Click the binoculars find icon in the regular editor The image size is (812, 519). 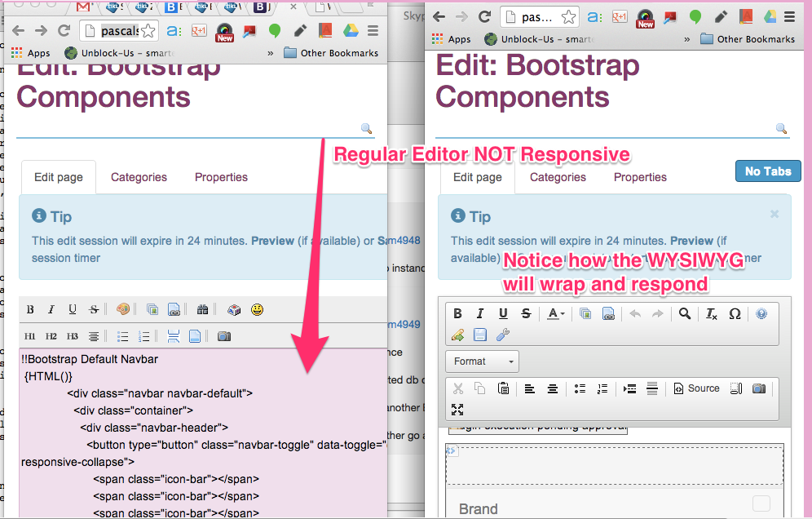click(x=202, y=309)
